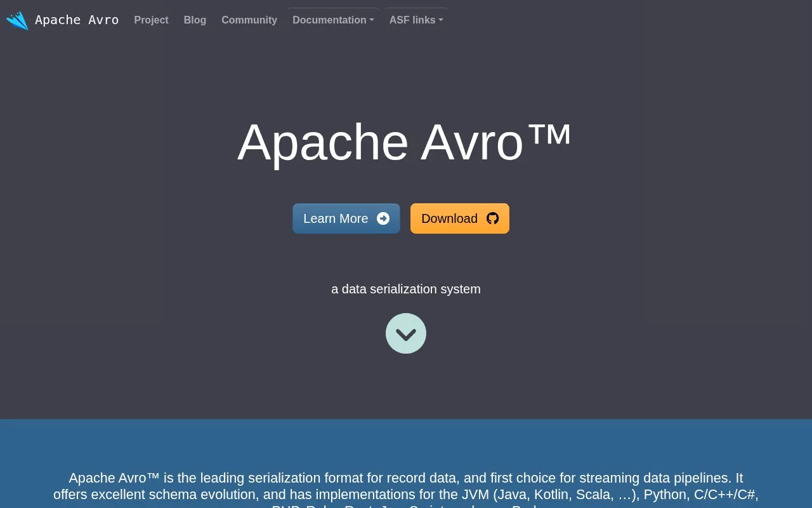Screen dimensions: 812x508
Task: Open the Project nav link
Action: click(151, 20)
